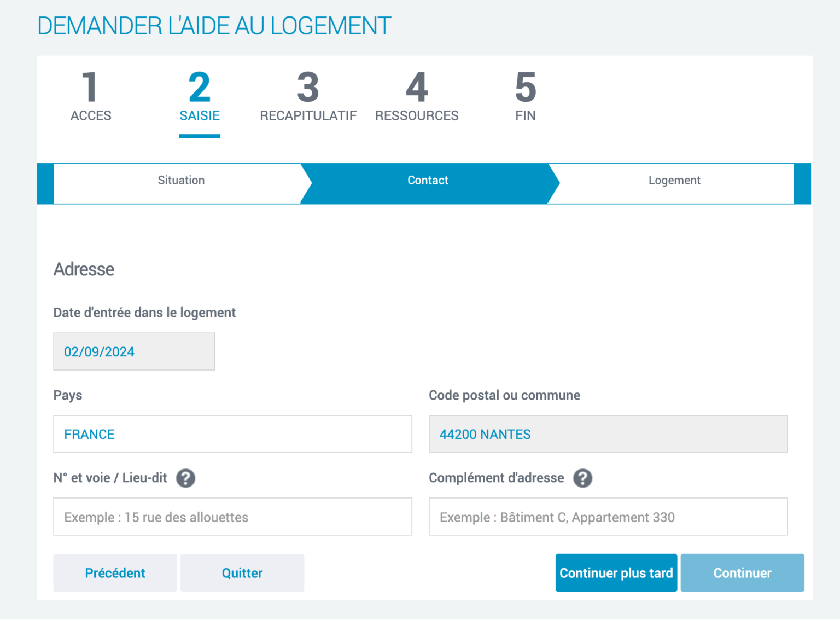
Task: Click the Code postal ou commune field
Action: (608, 434)
